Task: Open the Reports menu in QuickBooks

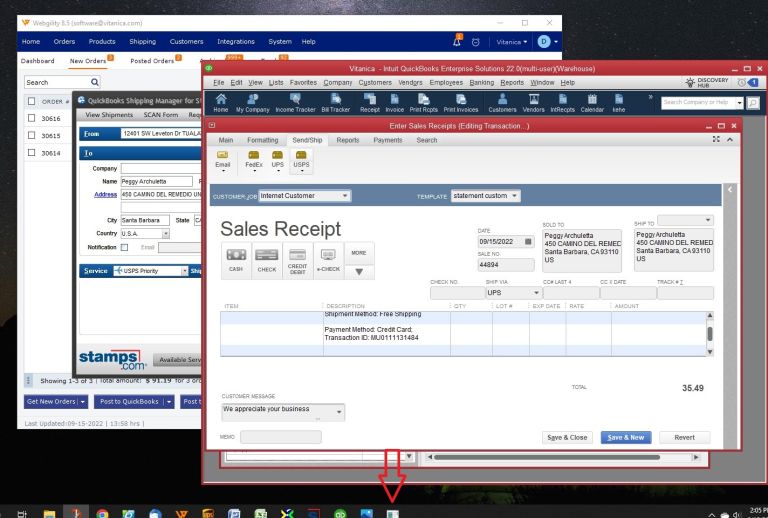Action: tap(511, 82)
